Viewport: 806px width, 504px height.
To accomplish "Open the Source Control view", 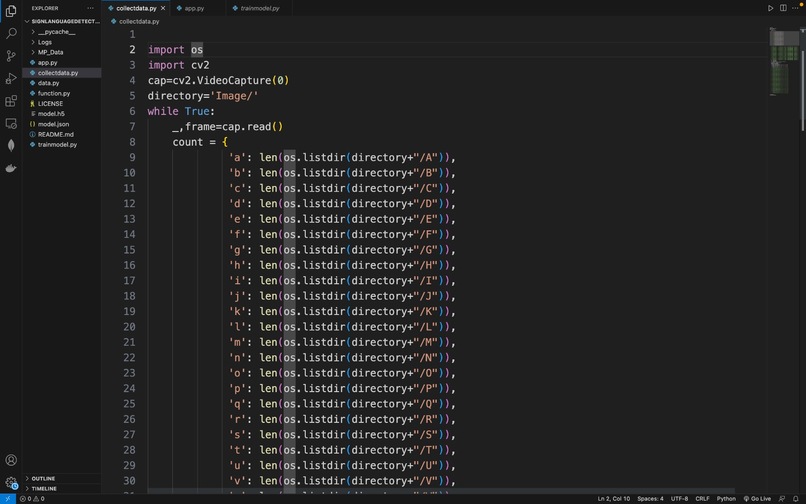I will pos(11,56).
